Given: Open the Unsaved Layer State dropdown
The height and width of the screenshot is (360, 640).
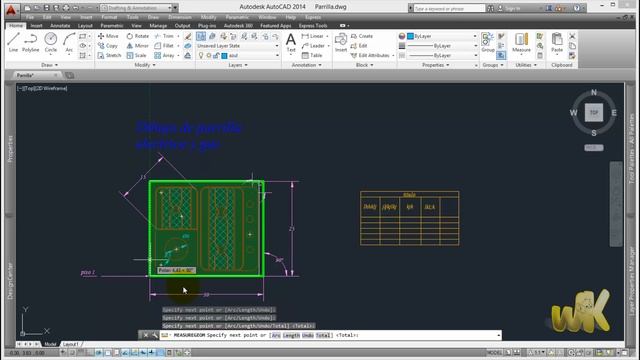Looking at the screenshot, I should click(238, 46).
